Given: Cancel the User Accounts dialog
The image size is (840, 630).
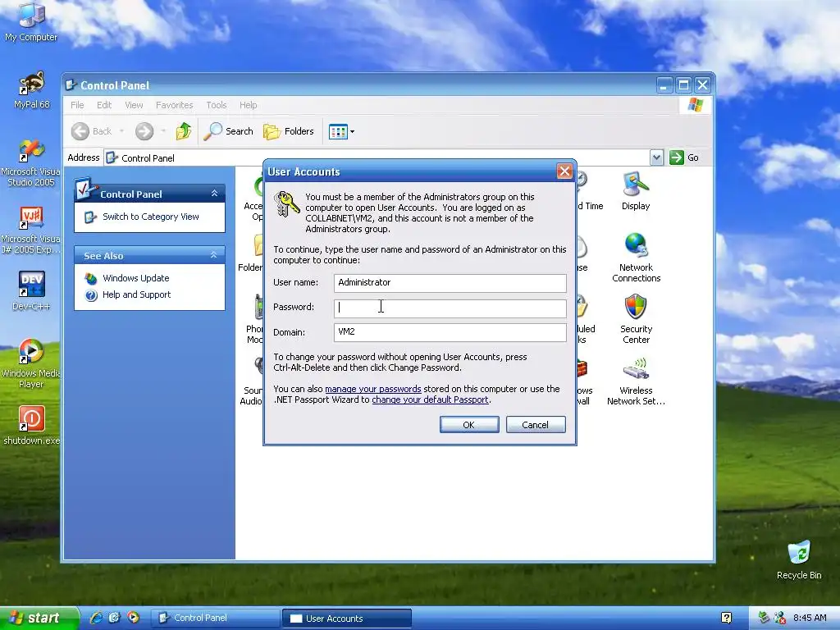Looking at the screenshot, I should click(536, 425).
